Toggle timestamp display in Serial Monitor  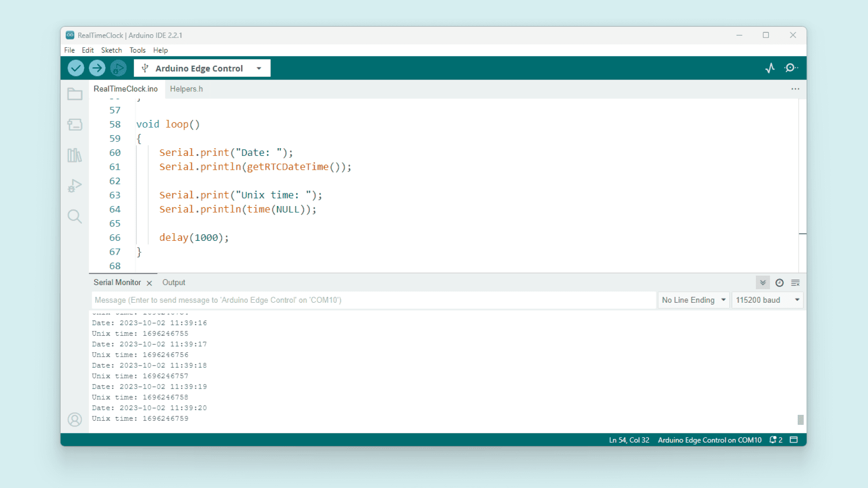[779, 283]
